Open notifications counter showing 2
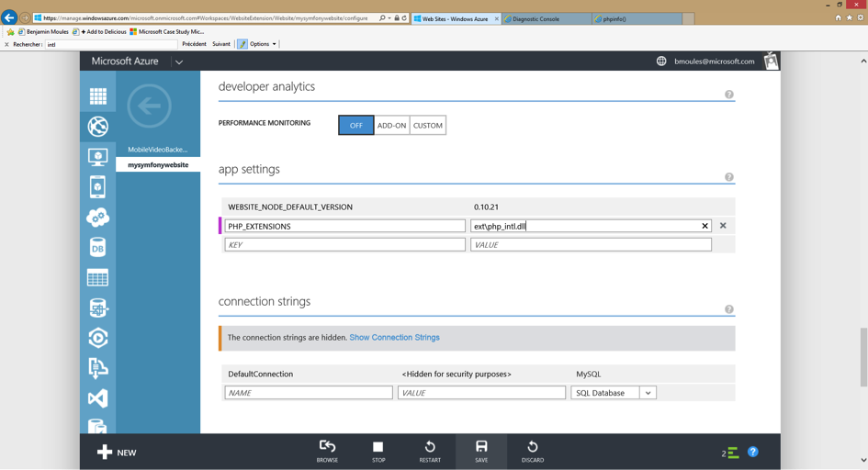The height and width of the screenshot is (470, 868). [729, 453]
